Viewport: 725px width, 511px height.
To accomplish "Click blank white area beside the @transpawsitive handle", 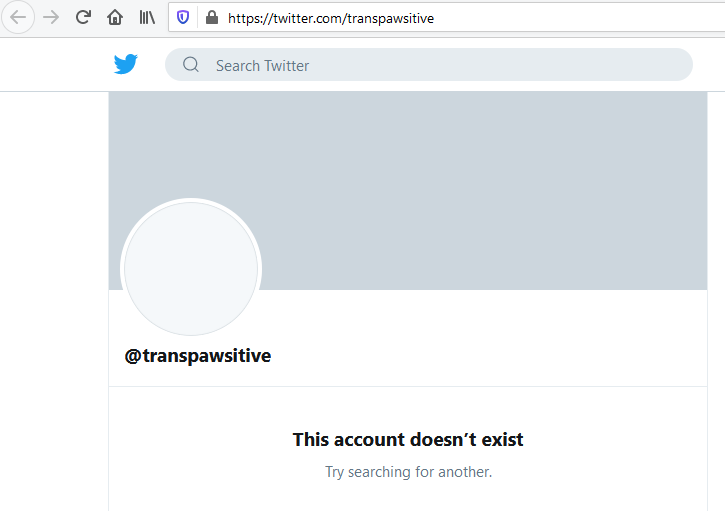I will 485,356.
